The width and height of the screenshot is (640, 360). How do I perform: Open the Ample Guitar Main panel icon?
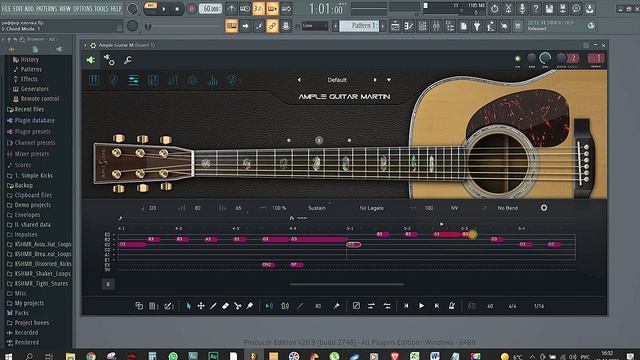coord(94,80)
